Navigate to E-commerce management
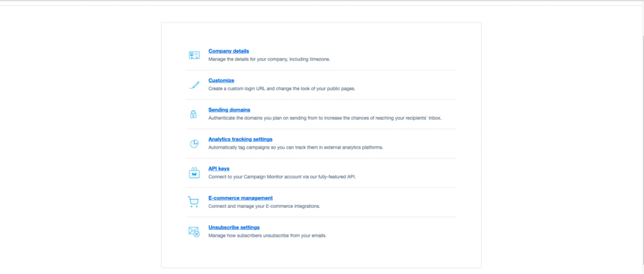This screenshot has height=274, width=644. [x=240, y=198]
